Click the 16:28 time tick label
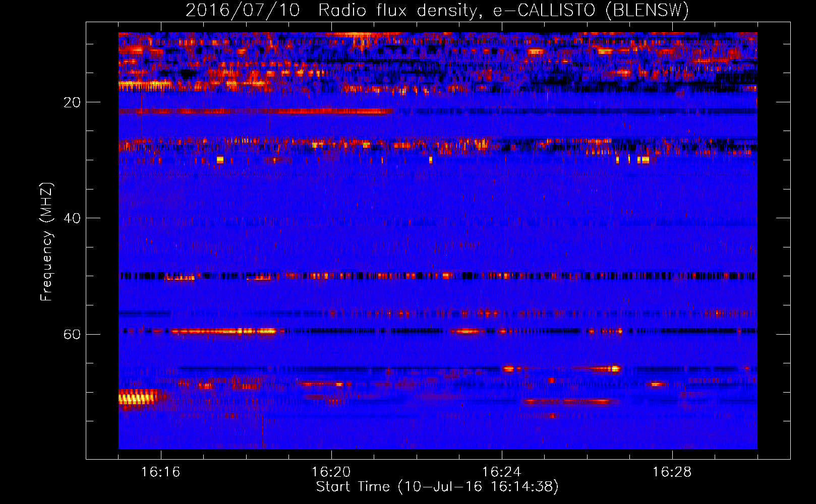The height and width of the screenshot is (504, 816). (672, 472)
